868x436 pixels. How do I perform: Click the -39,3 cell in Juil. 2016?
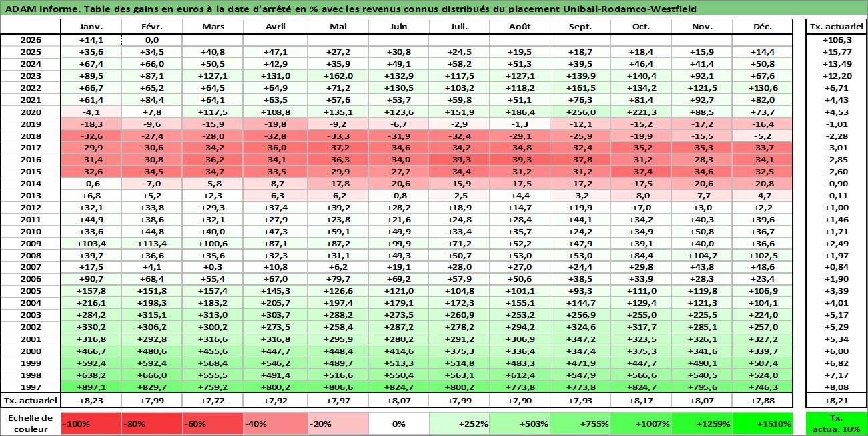click(459, 160)
